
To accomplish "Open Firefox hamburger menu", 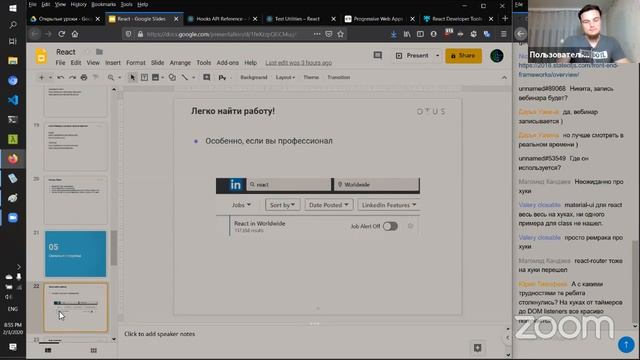I will tap(504, 34).
